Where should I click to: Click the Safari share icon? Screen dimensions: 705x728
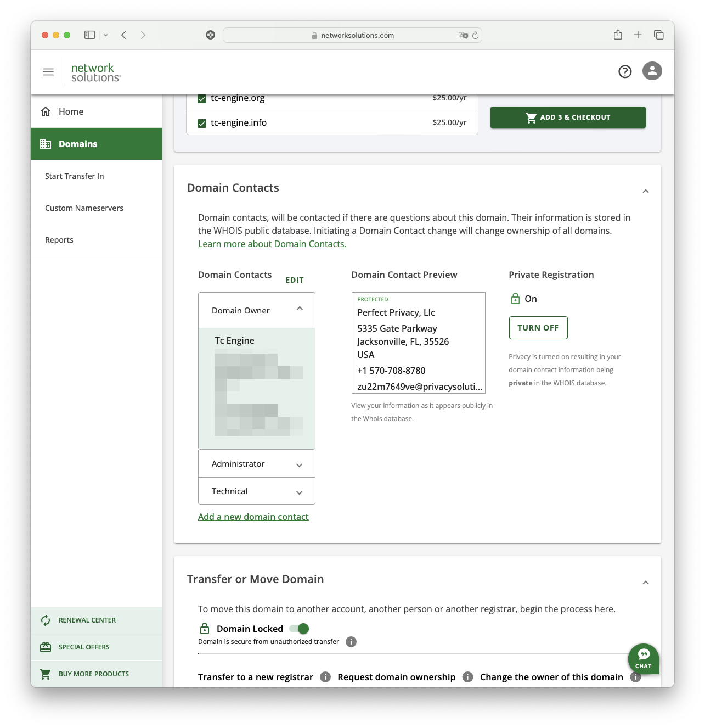(x=618, y=35)
